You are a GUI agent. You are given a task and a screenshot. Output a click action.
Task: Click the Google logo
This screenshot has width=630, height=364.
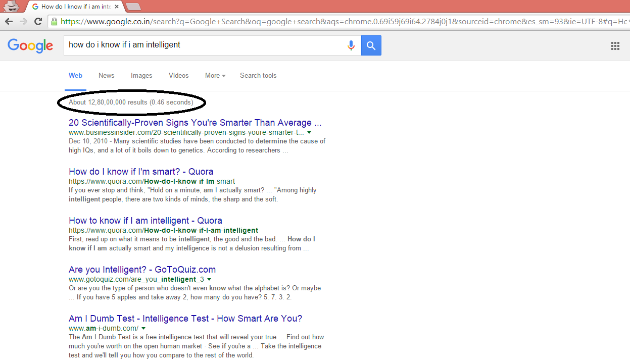30,45
